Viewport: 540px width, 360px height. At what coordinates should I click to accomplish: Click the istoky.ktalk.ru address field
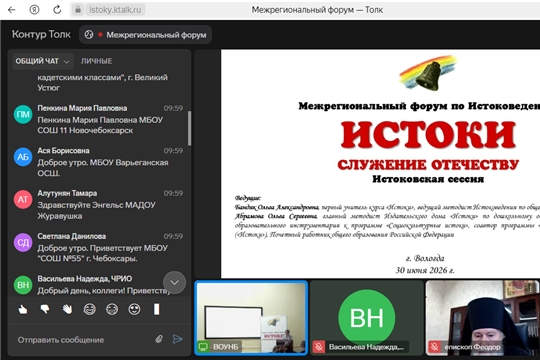tap(115, 10)
